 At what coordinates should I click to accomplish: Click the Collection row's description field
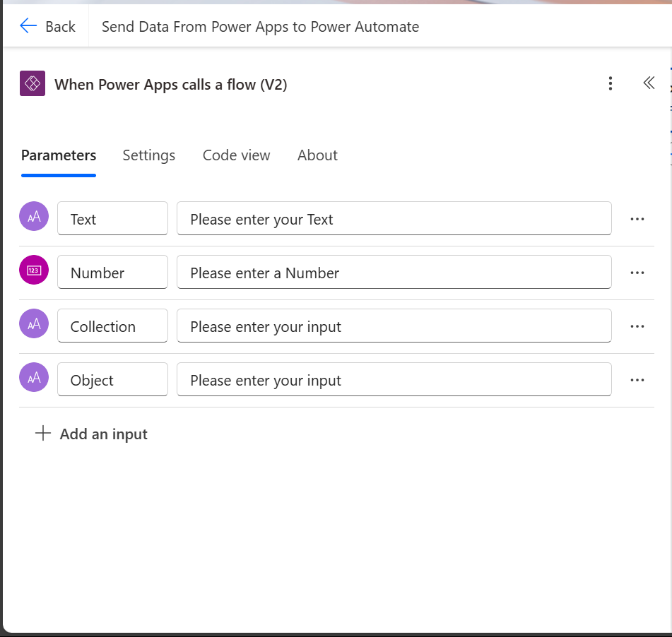tap(394, 326)
